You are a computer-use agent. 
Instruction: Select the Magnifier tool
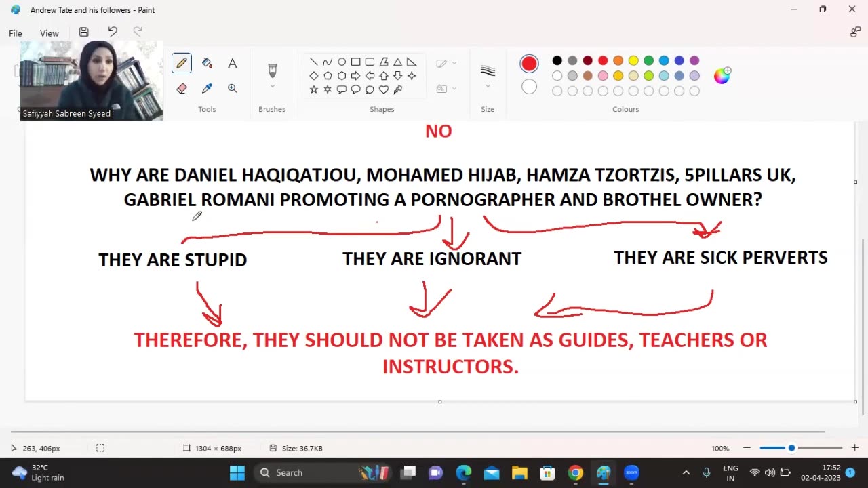point(233,88)
